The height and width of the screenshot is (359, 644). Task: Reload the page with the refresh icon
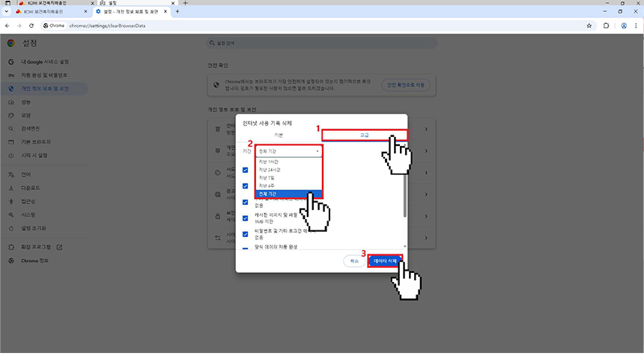(31, 25)
